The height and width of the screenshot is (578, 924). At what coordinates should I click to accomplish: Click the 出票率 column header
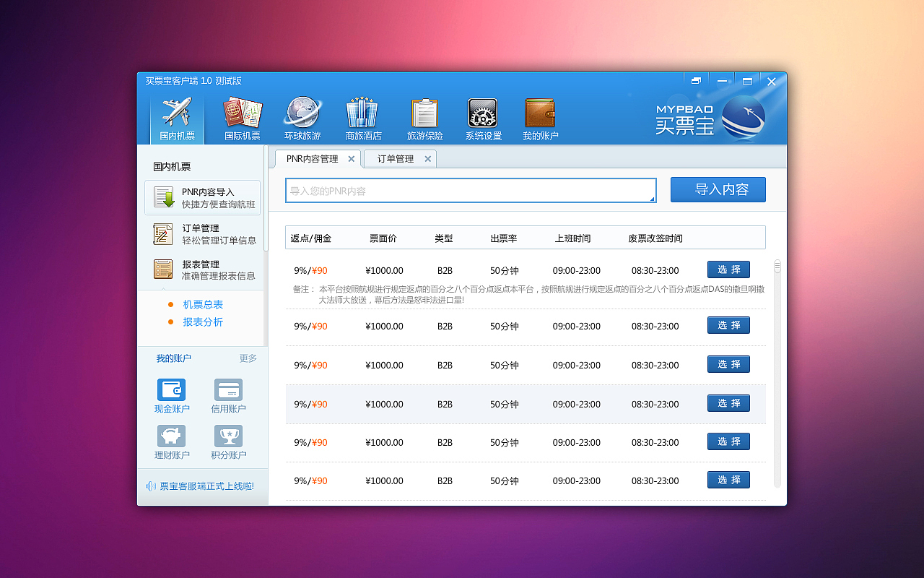(x=504, y=238)
